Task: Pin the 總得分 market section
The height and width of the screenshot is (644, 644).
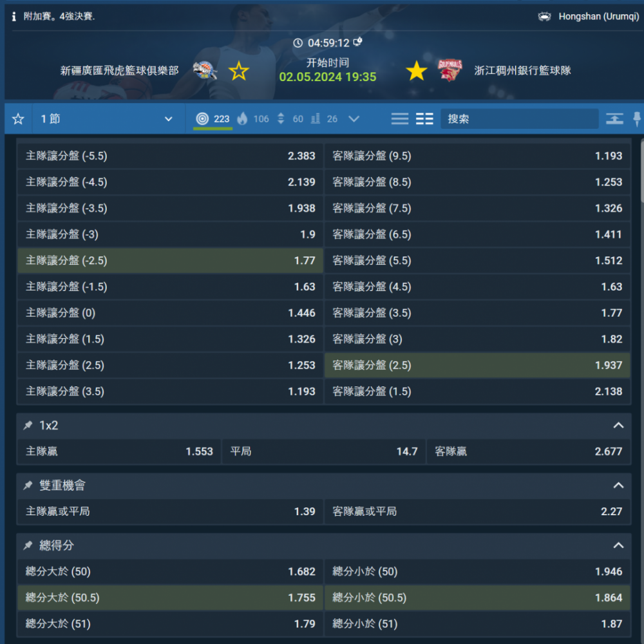Action: (x=28, y=545)
